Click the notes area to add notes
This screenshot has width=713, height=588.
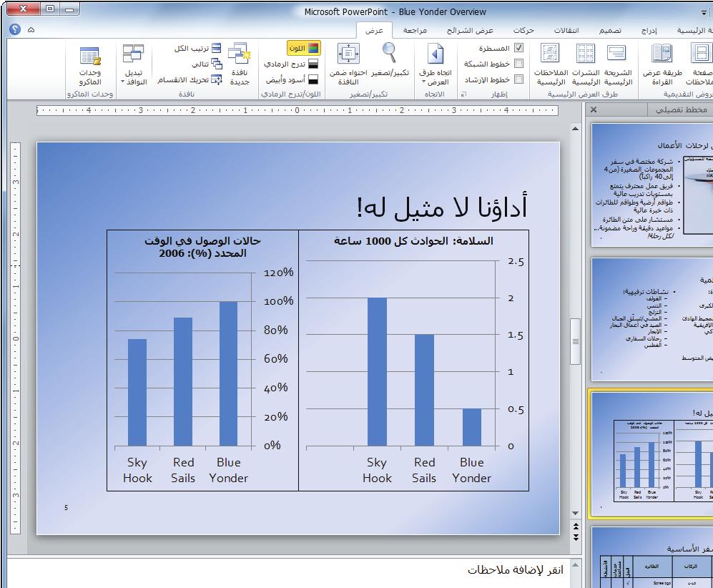coord(287,573)
